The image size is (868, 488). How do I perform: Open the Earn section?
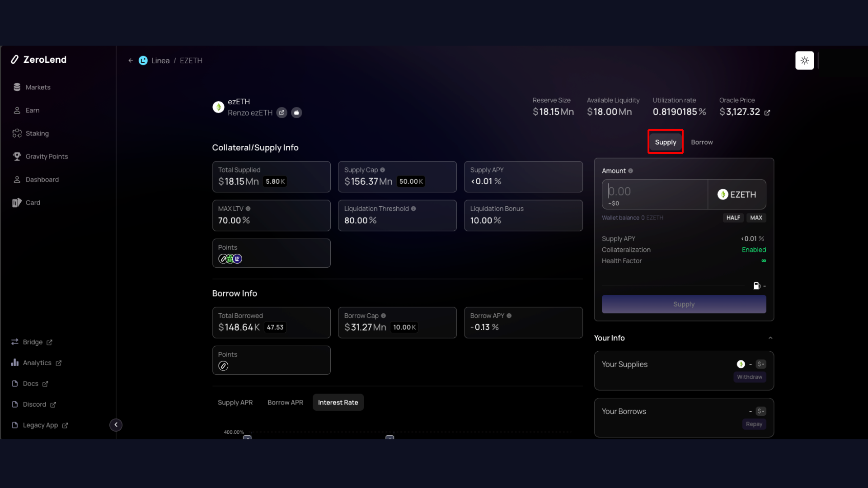click(x=33, y=110)
